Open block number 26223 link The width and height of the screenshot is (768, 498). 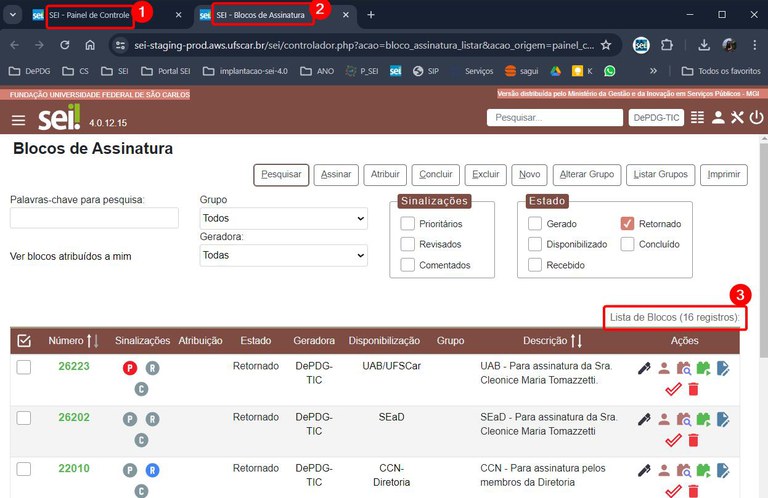[x=73, y=366]
